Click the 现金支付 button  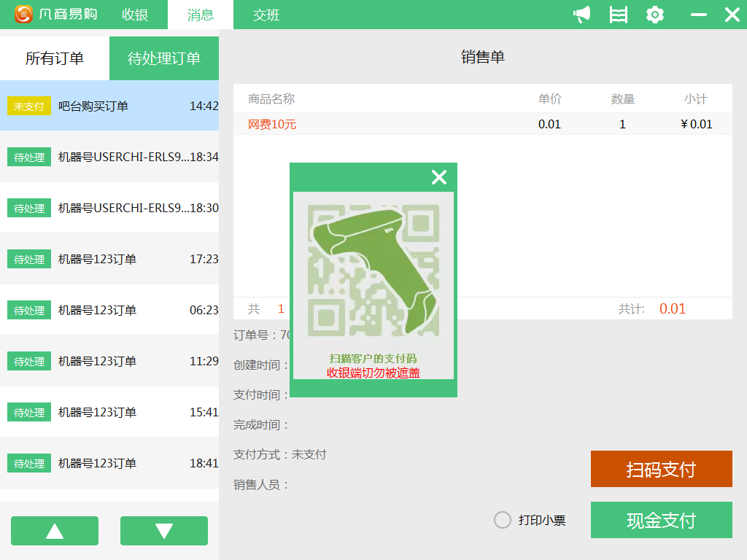tap(661, 520)
